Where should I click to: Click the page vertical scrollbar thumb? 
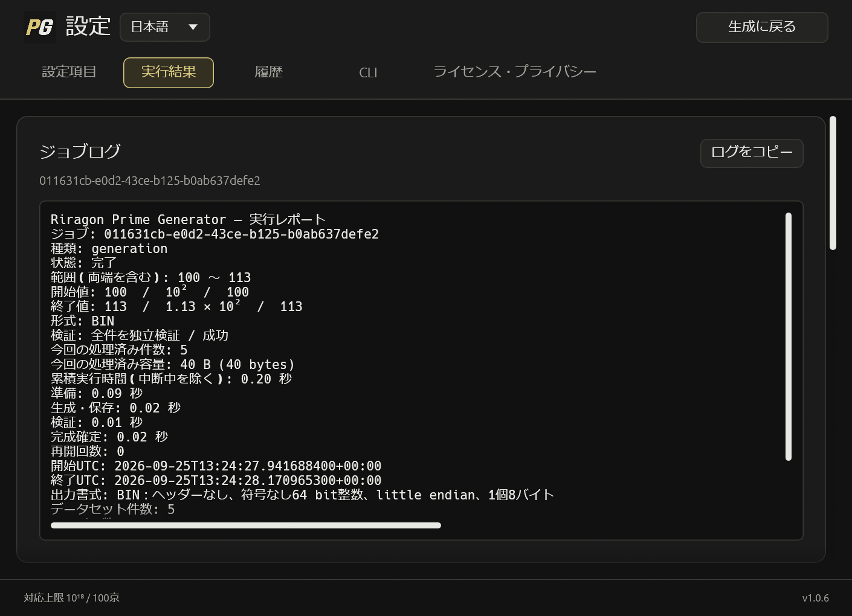tap(833, 183)
